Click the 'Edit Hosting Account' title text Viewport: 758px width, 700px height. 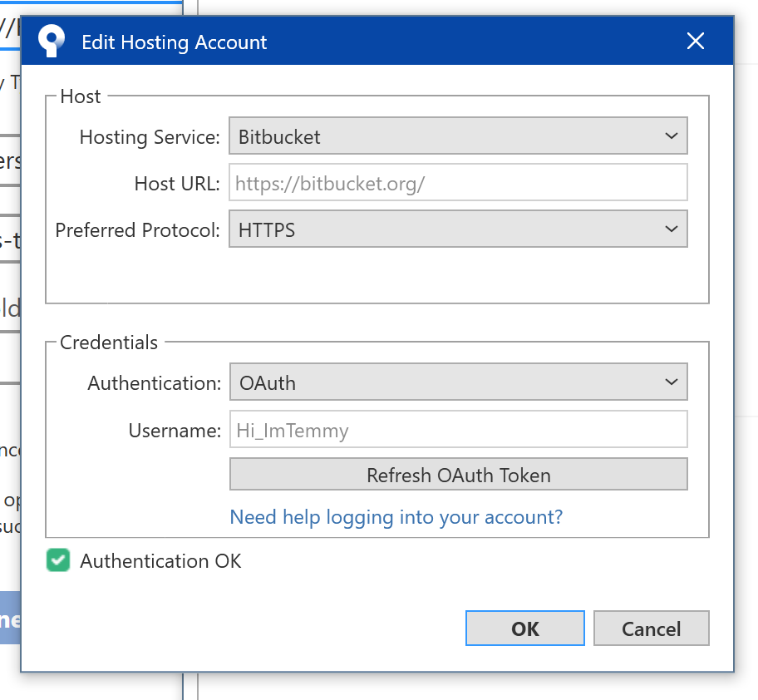pyautogui.click(x=174, y=42)
